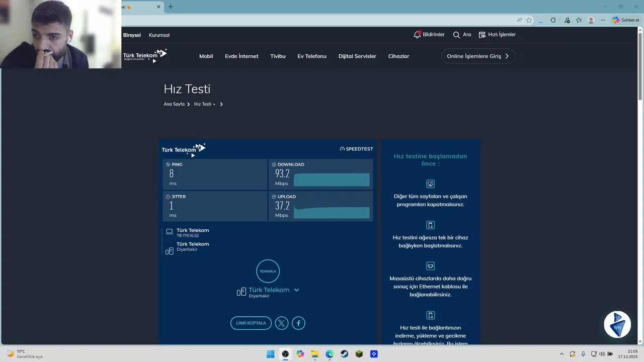Open the Dijital Servisler menu
Viewport: 644px width, 362px height.
click(357, 56)
